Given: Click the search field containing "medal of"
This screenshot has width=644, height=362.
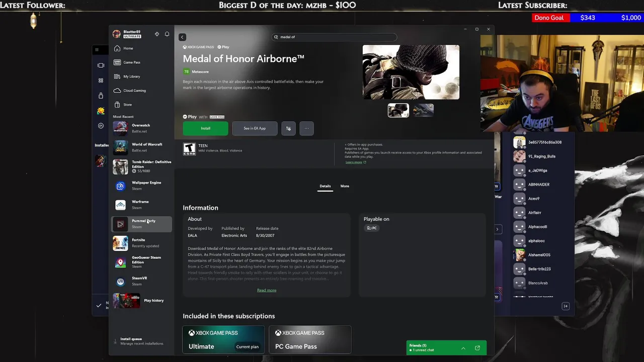Looking at the screenshot, I should tap(334, 37).
